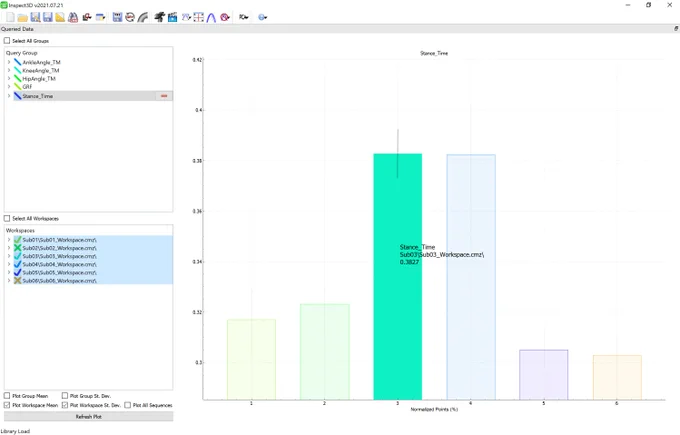Toggle the Plot Workspace Mean checkbox
The height and width of the screenshot is (435, 680).
[7, 405]
